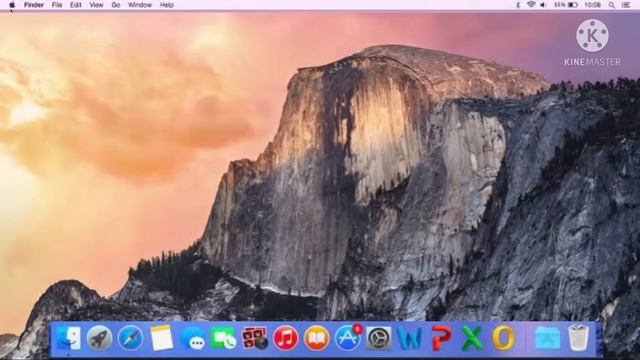Click the battery status indicator

(x=566, y=5)
